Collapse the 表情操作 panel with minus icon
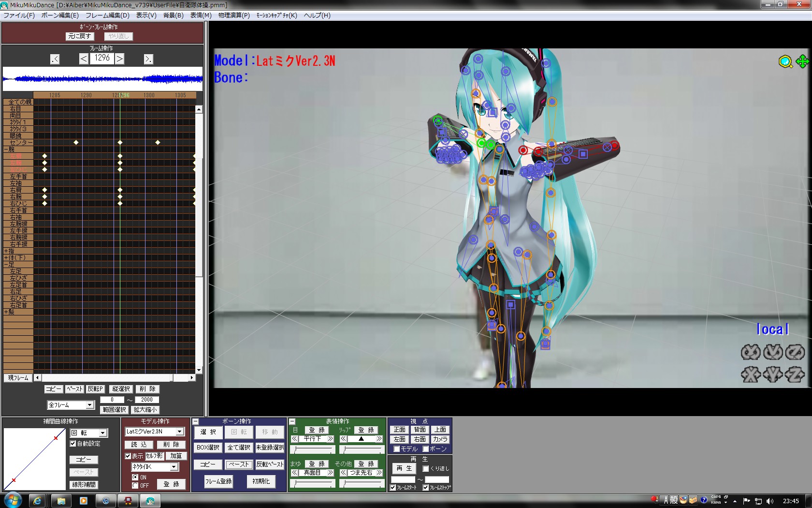 pos(292,421)
